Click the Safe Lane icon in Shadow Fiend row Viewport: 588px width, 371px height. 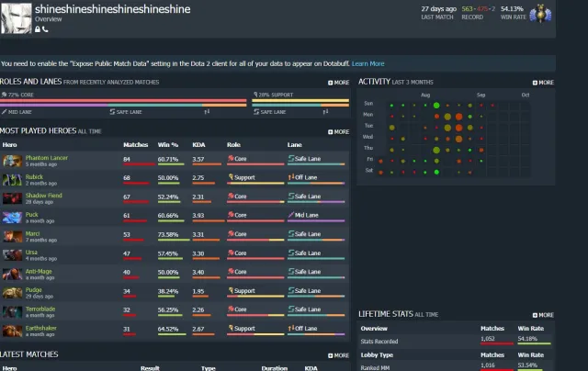(x=291, y=196)
